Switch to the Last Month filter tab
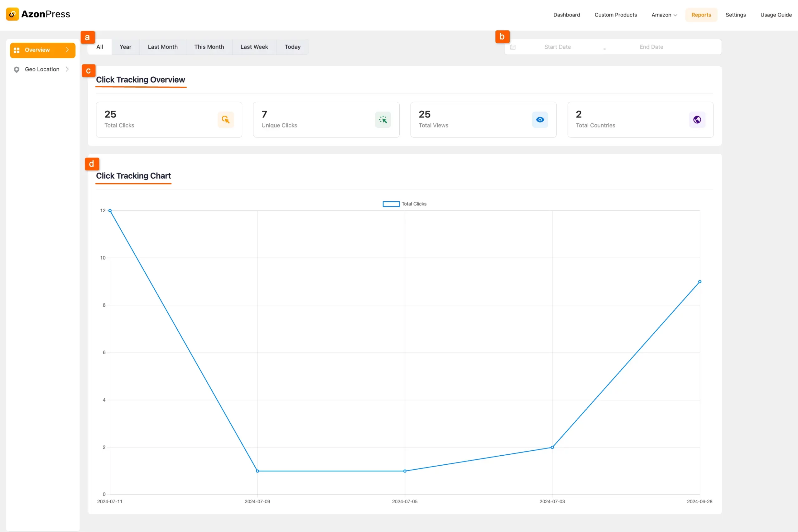This screenshot has height=532, width=798. (x=162, y=47)
